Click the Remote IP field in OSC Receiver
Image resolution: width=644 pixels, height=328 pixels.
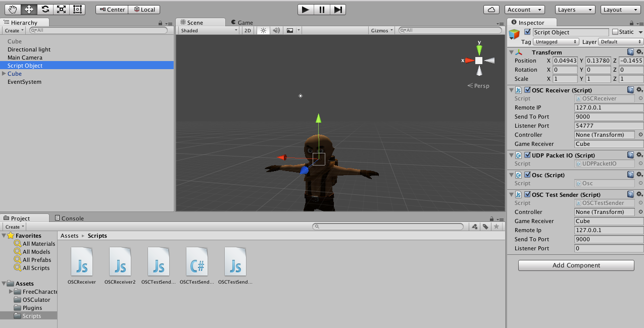(x=608, y=107)
